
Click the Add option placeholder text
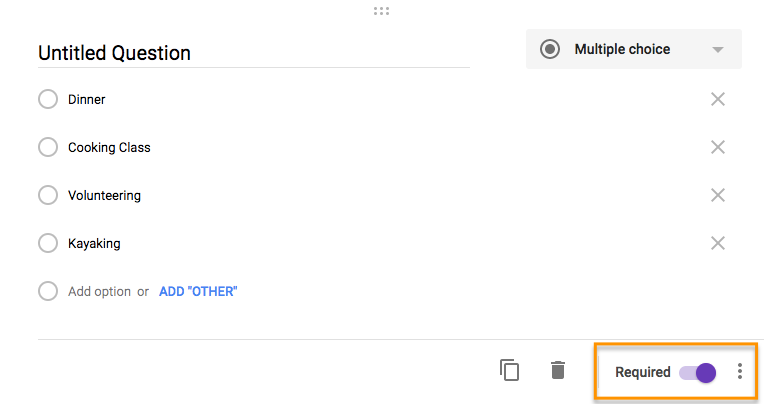99,292
